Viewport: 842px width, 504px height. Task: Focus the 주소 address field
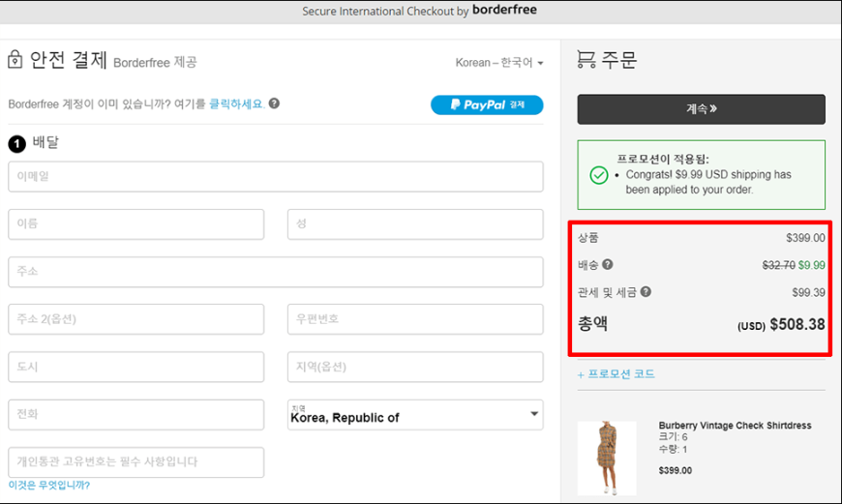point(276,272)
